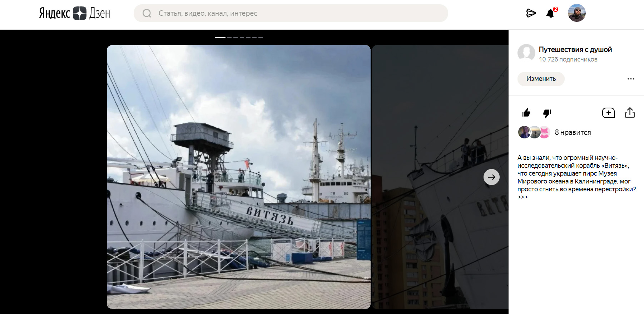Image resolution: width=644 pixels, height=314 pixels.
Task: Go to next gallery photo with arrow
Action: coord(491,177)
